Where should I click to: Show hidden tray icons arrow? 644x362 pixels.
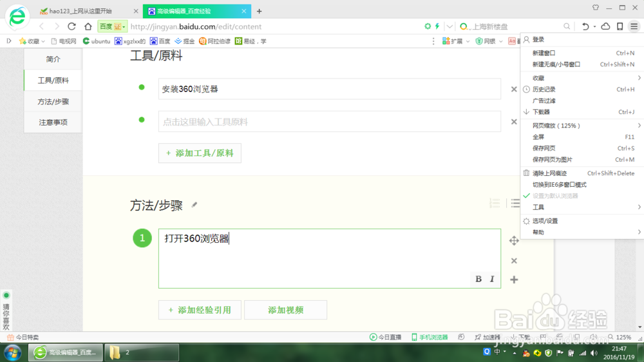pos(514,352)
